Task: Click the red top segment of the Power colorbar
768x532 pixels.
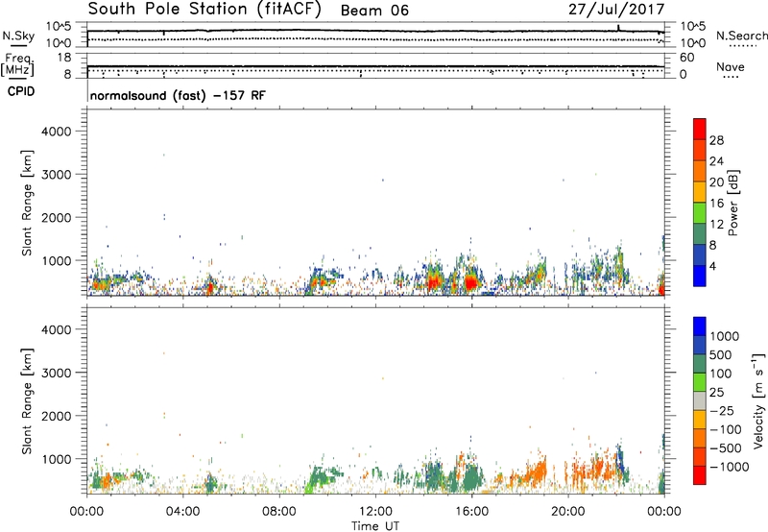Action: point(700,129)
